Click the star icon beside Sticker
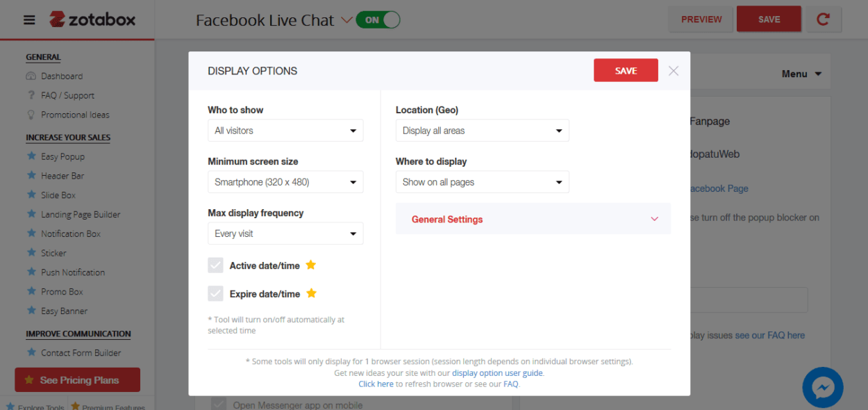This screenshot has width=868, height=410. 31,253
